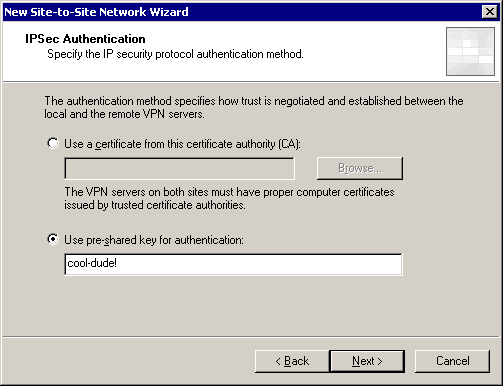Click the 'Use pre-shared key for authentication' label

[154, 240]
